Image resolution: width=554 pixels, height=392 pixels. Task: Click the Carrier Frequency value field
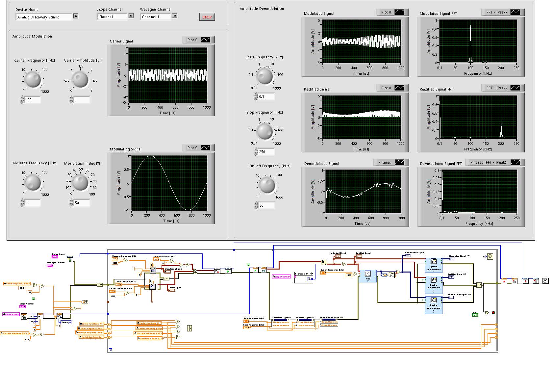tap(33, 100)
